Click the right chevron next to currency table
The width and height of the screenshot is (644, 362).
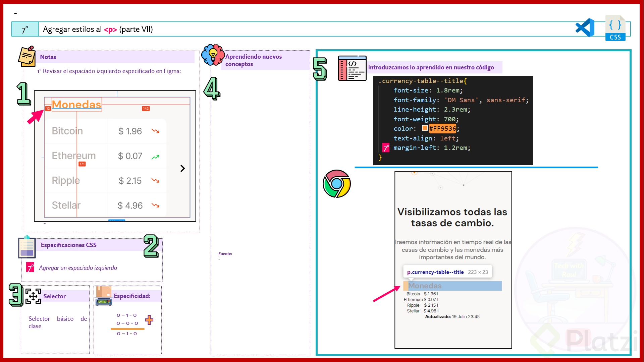click(x=182, y=168)
